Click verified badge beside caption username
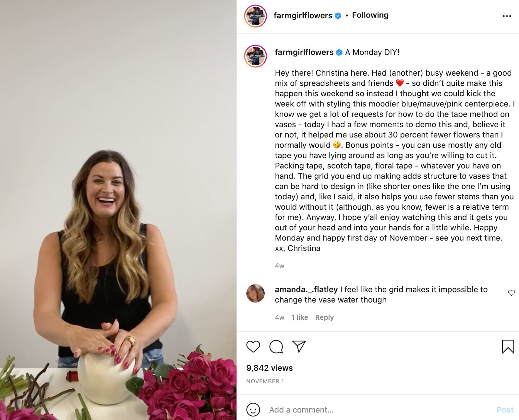Image resolution: width=519 pixels, height=420 pixels. click(339, 52)
